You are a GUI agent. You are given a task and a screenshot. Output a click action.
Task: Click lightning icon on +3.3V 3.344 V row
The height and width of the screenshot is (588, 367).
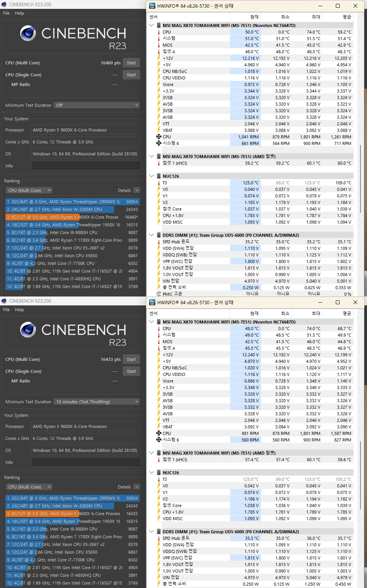[x=158, y=91]
